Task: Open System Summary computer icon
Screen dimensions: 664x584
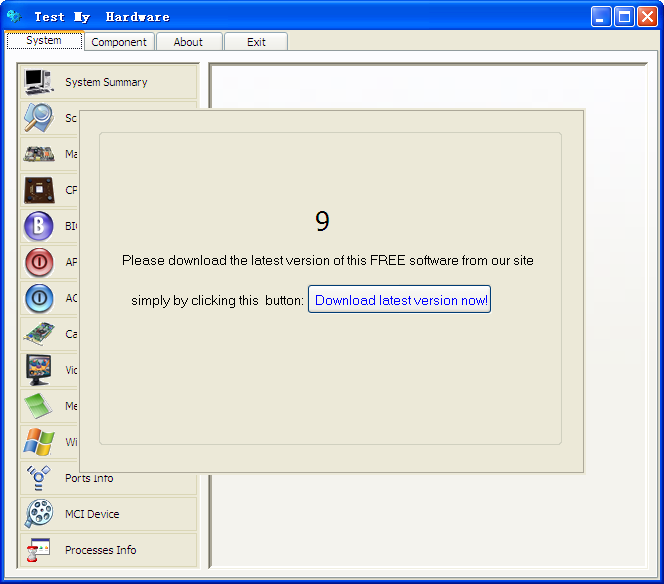Action: point(39,82)
